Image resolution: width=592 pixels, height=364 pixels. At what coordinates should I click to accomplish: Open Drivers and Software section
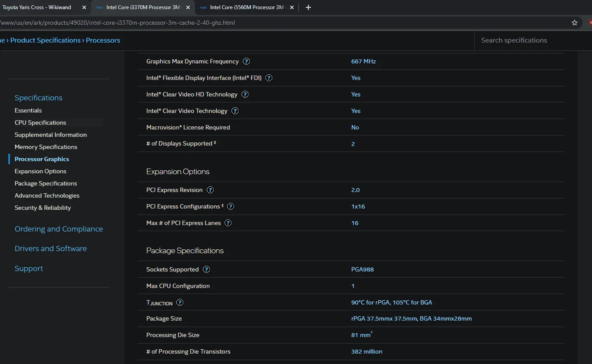pos(51,248)
